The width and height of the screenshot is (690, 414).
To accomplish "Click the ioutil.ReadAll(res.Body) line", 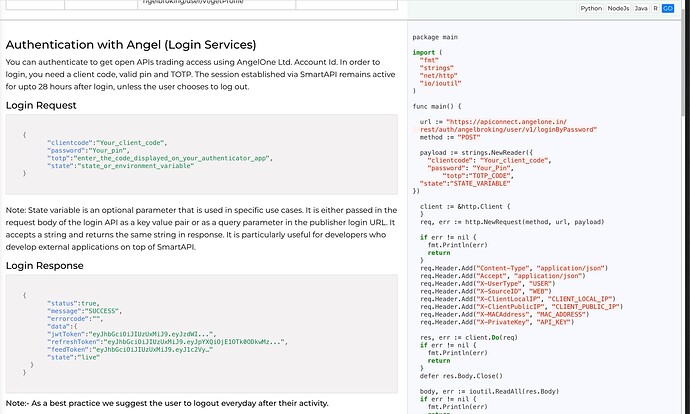I will tap(489, 391).
